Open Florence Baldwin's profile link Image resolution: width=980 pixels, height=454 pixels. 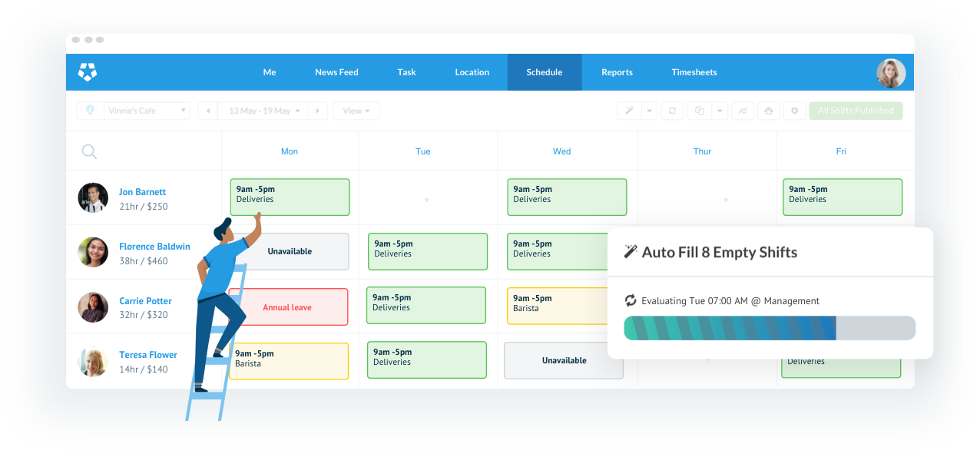(x=154, y=247)
